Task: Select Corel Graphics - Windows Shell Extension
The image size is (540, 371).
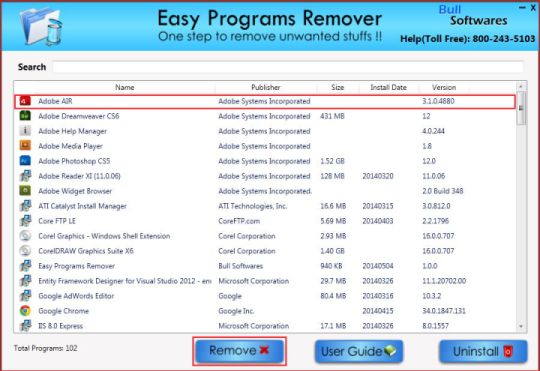Action: (104, 236)
